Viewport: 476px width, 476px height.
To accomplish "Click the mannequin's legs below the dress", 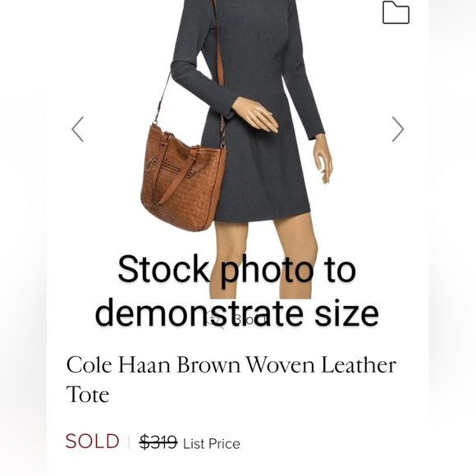I will [x=263, y=258].
